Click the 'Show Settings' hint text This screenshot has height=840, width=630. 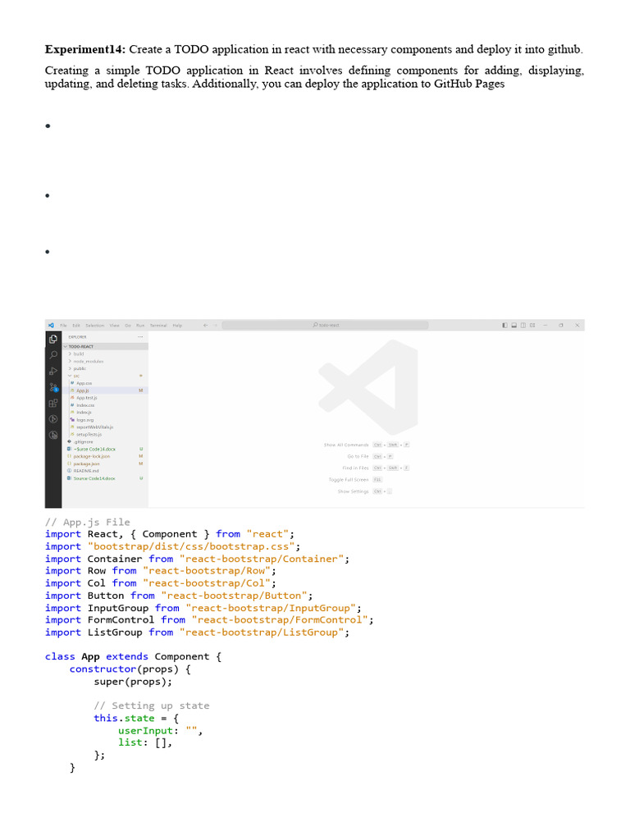coord(353,492)
